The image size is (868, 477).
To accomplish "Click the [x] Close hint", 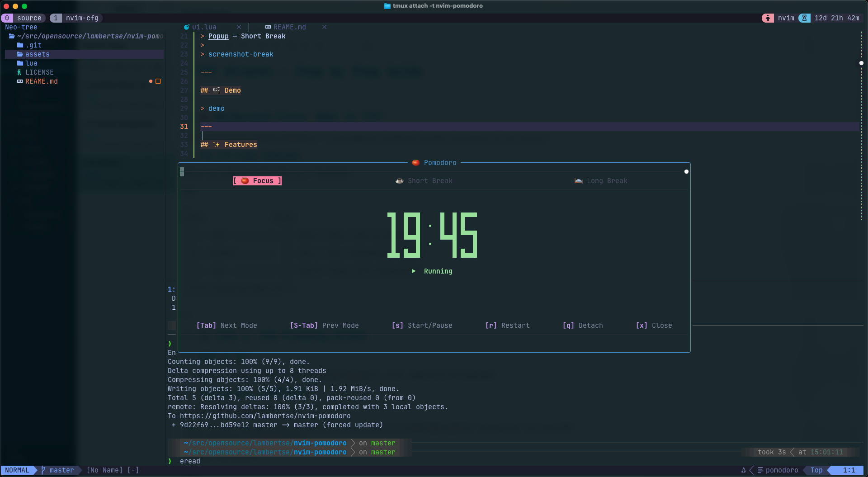I will pyautogui.click(x=654, y=326).
